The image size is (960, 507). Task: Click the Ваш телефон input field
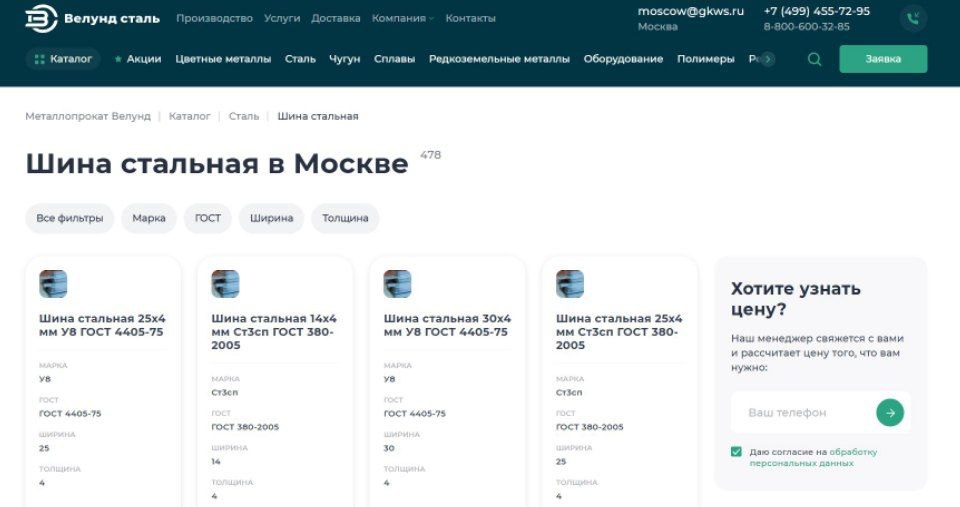802,413
